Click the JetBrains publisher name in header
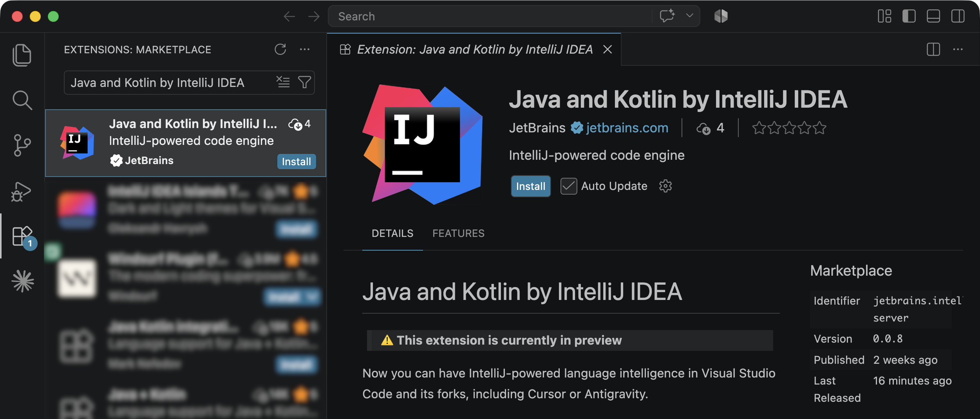 [537, 128]
